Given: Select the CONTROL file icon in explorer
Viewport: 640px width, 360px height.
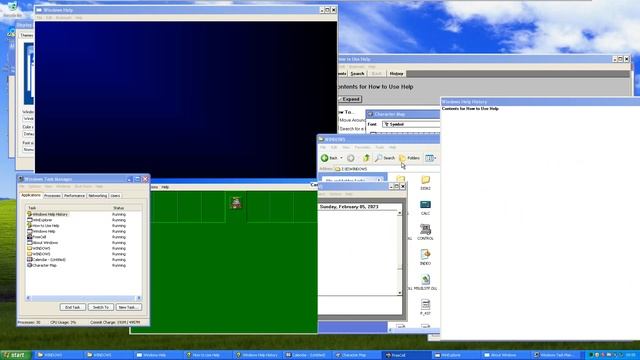Looking at the screenshot, I should click(x=425, y=232).
